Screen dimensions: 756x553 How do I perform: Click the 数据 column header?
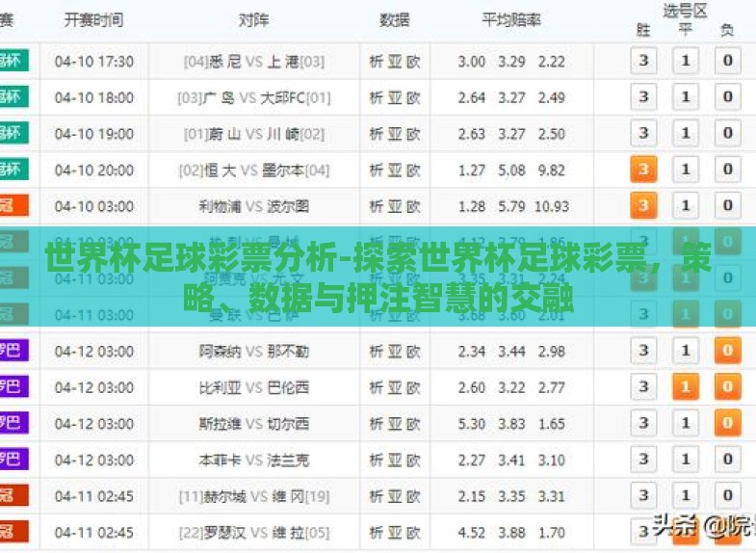click(x=395, y=20)
